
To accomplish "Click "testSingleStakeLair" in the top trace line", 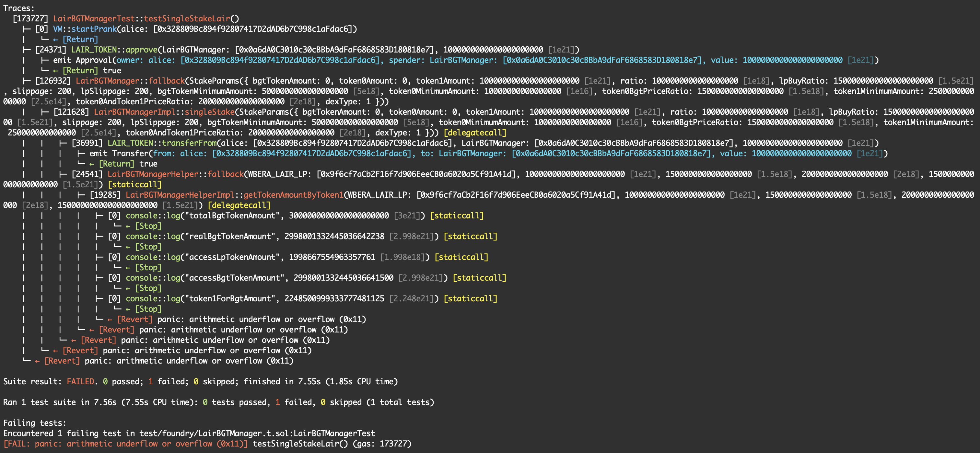I will pos(187,18).
